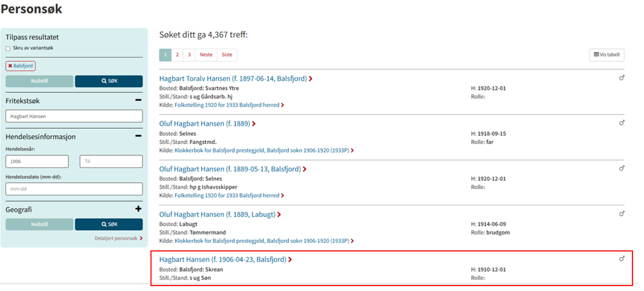Open Hagbart Toralv Hansen record

click(232, 79)
